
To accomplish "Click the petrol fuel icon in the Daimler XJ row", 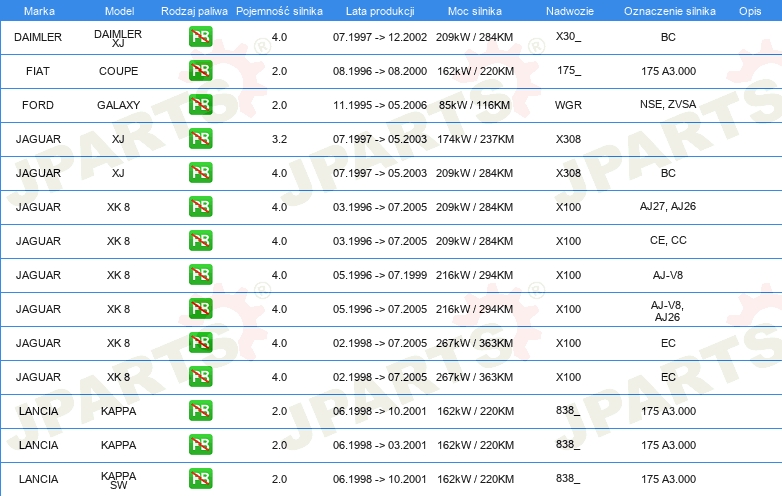I will pyautogui.click(x=200, y=37).
